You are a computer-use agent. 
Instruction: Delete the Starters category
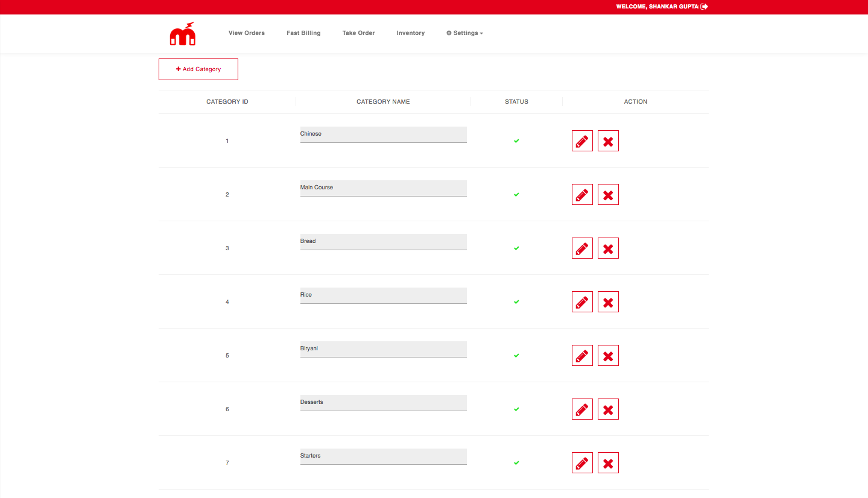[608, 463]
